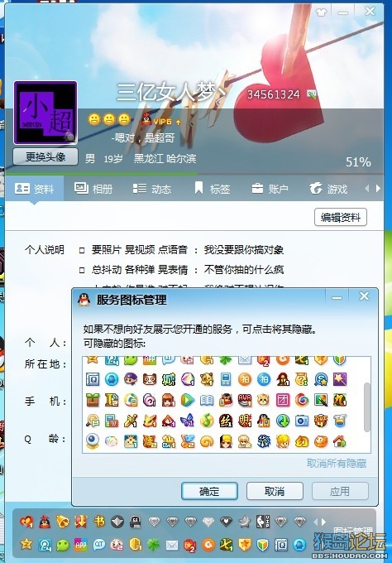This screenshot has width=392, height=563.
Task: Click the 应用 button
Action: [340, 491]
